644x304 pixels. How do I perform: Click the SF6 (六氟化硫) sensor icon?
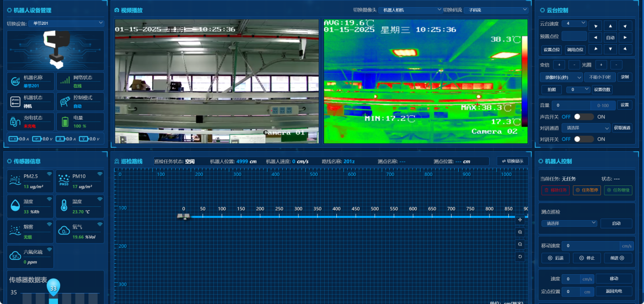14,255
